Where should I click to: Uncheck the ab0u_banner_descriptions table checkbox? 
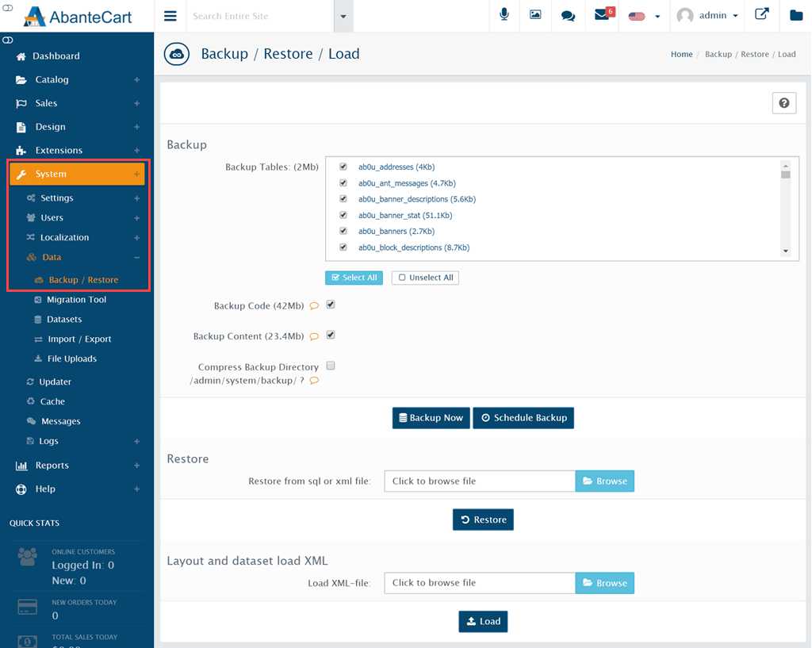343,199
